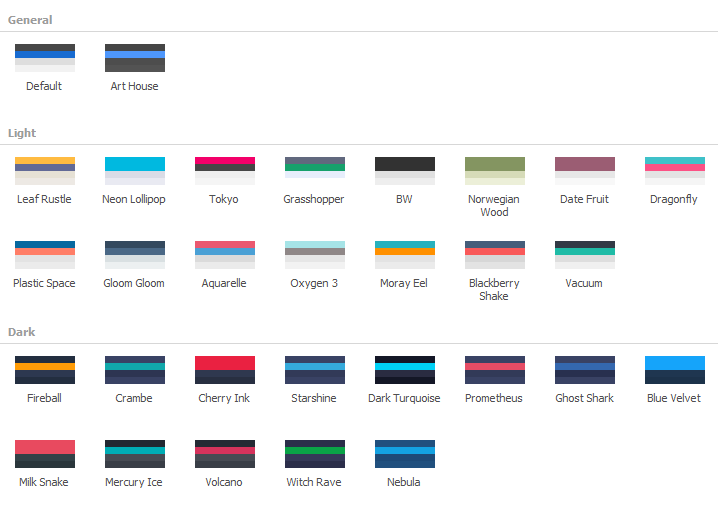Viewport: 718px width, 509px height.
Task: Select the Fireball dark theme
Action: coord(44,370)
